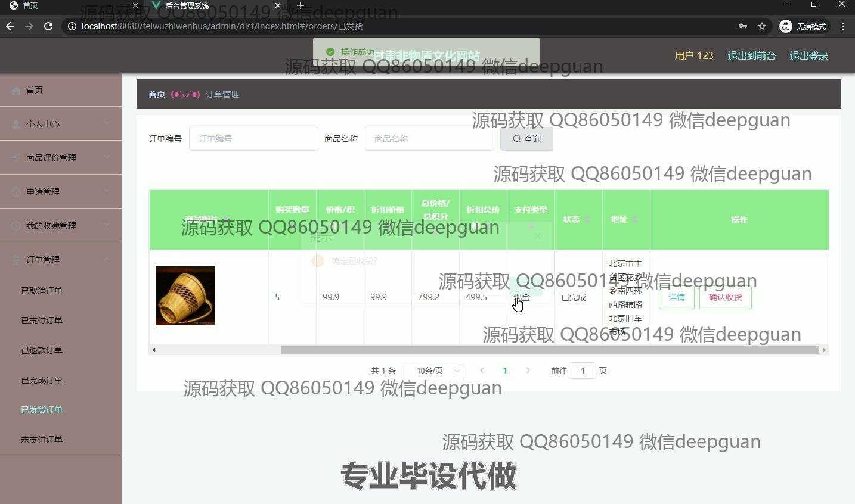Select page 1 in pagination
Viewport: 855px width, 504px height.
505,371
